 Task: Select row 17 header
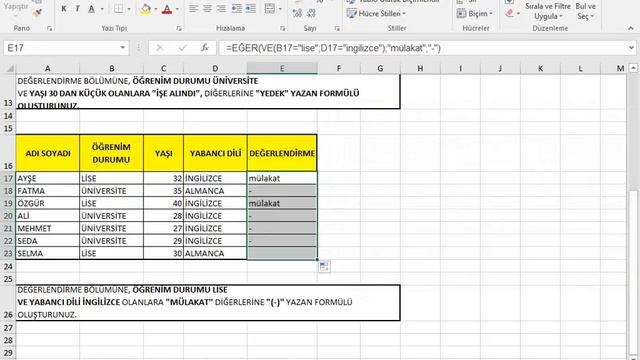tap(8, 178)
